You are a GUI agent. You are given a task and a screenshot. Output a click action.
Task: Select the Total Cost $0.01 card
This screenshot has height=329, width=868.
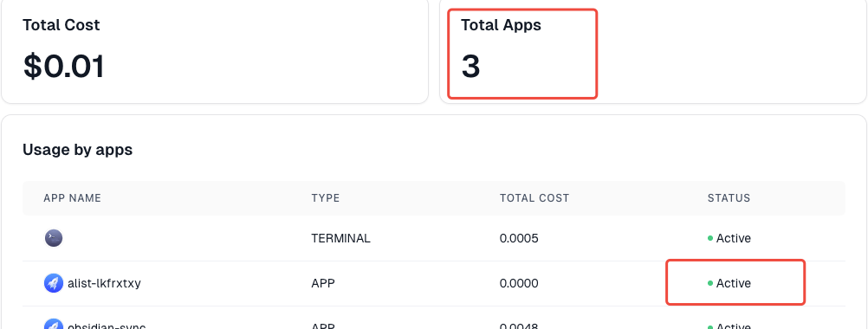pos(215,51)
